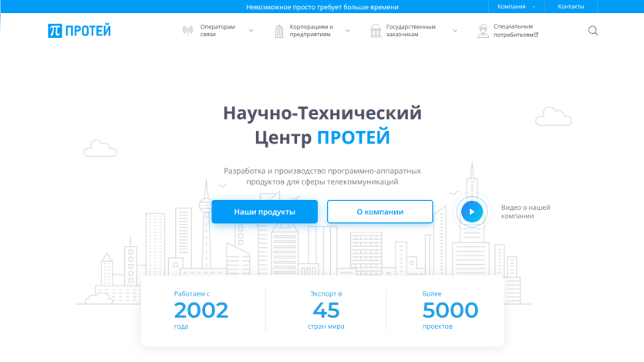Expand the Операторам связи chevron
This screenshot has width=644, height=362.
click(x=251, y=31)
